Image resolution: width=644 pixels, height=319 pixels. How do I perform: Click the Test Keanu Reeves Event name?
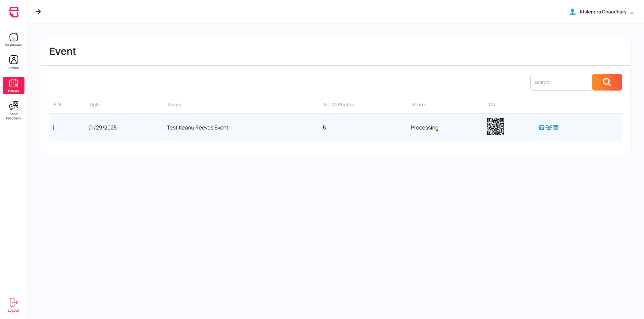(x=198, y=127)
